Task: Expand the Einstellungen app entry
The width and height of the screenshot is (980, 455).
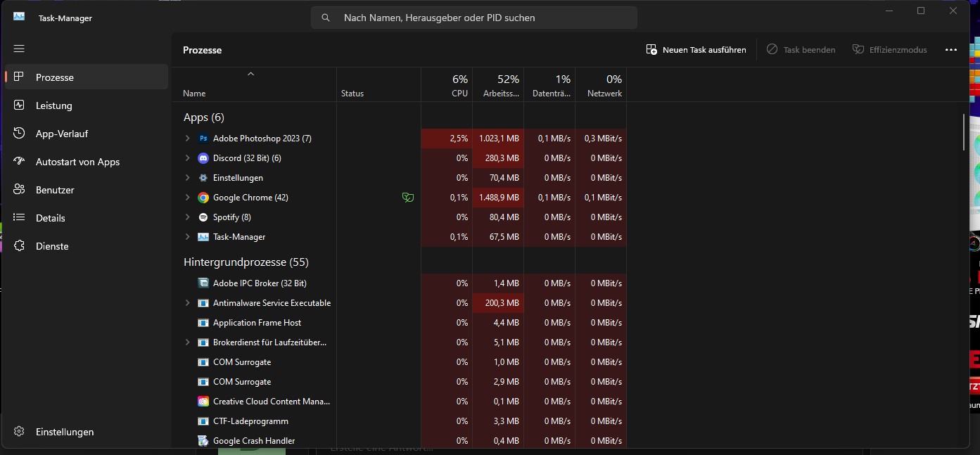Action: [187, 178]
